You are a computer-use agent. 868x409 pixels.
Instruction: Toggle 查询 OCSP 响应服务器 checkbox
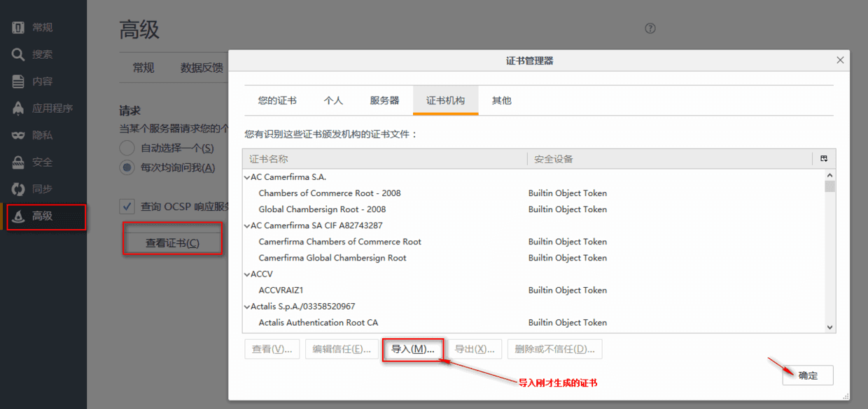[127, 207]
